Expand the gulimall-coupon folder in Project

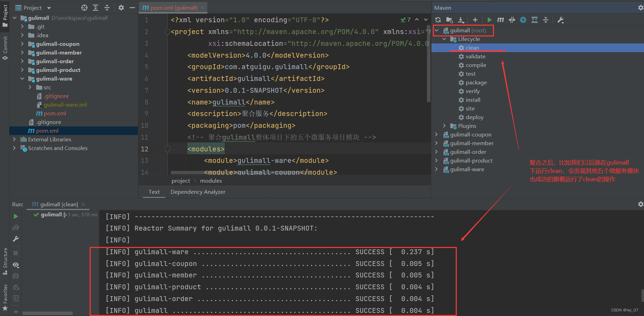22,44
